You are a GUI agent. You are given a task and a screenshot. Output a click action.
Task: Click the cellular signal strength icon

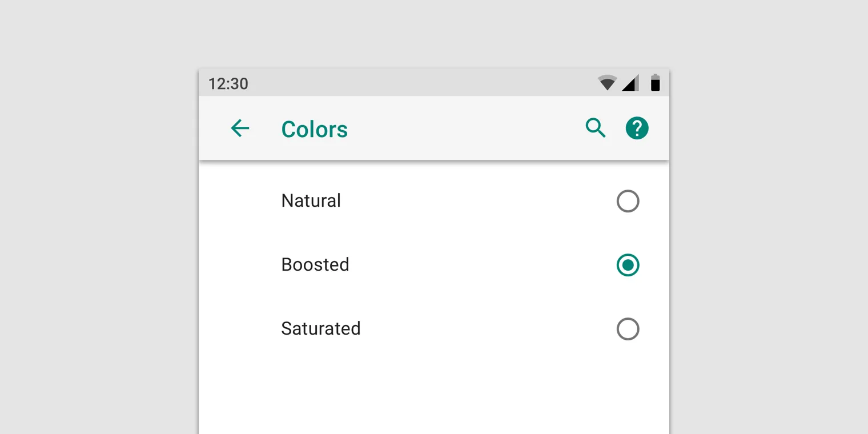[630, 83]
